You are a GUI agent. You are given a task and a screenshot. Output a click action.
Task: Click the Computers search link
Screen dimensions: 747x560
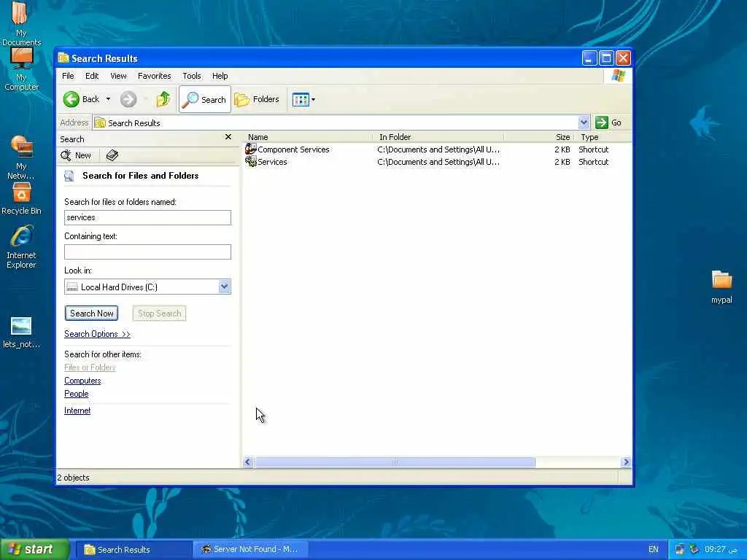[82, 381]
